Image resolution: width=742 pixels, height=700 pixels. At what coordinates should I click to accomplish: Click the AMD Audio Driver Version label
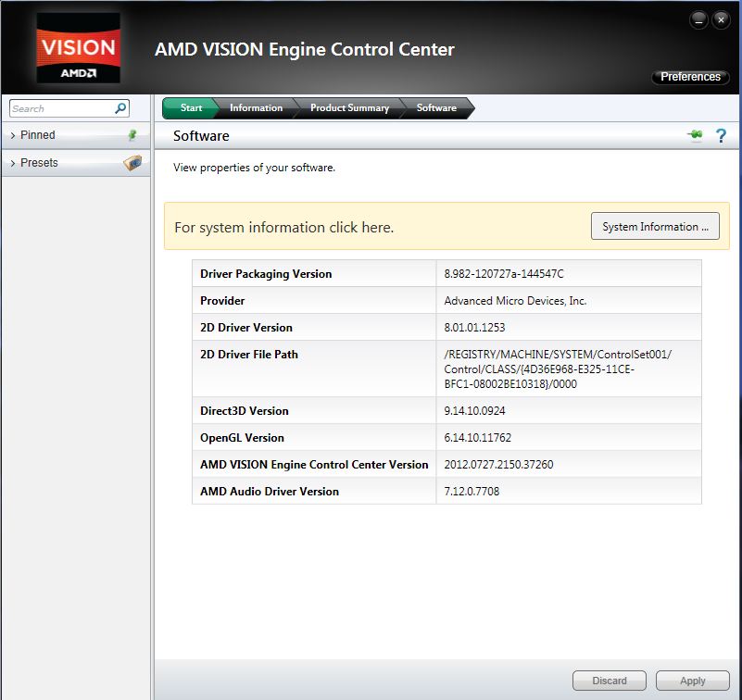coord(270,492)
